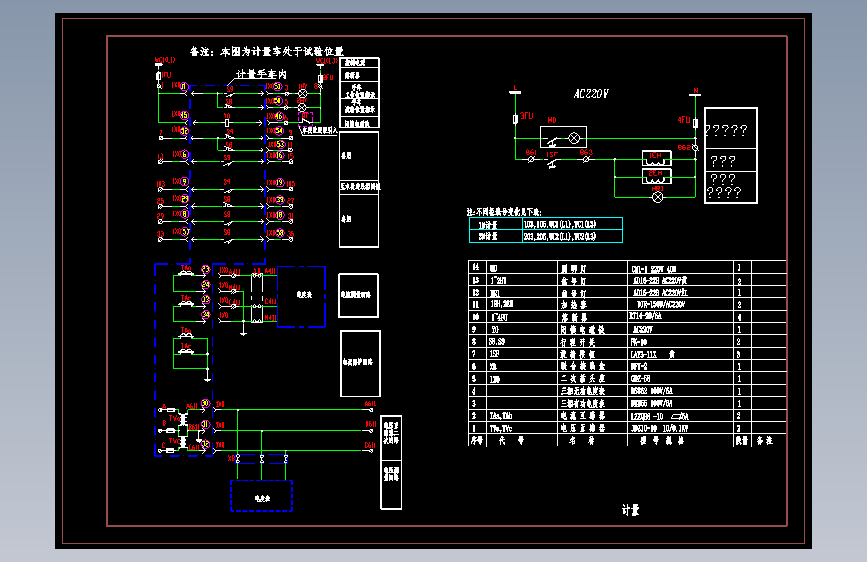The height and width of the screenshot is (562, 867).
Task: Click yellow terminal circle 53
Action: coord(280,144)
